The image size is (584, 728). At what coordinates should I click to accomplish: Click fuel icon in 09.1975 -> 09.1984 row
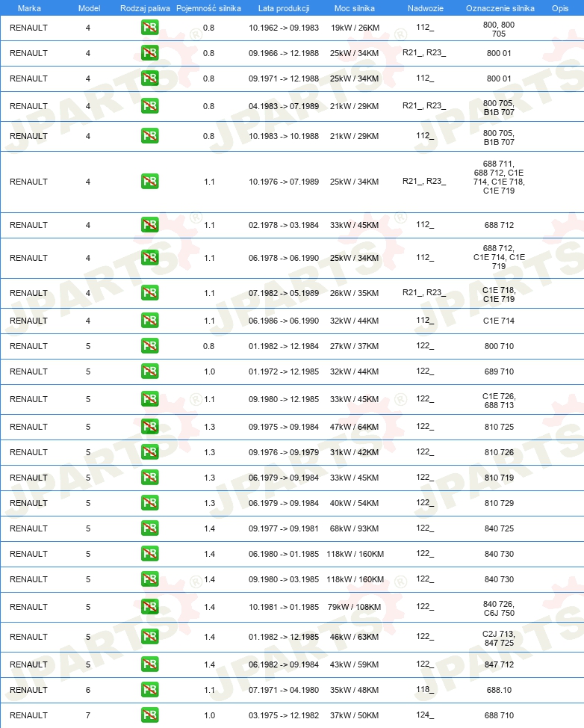tap(150, 427)
